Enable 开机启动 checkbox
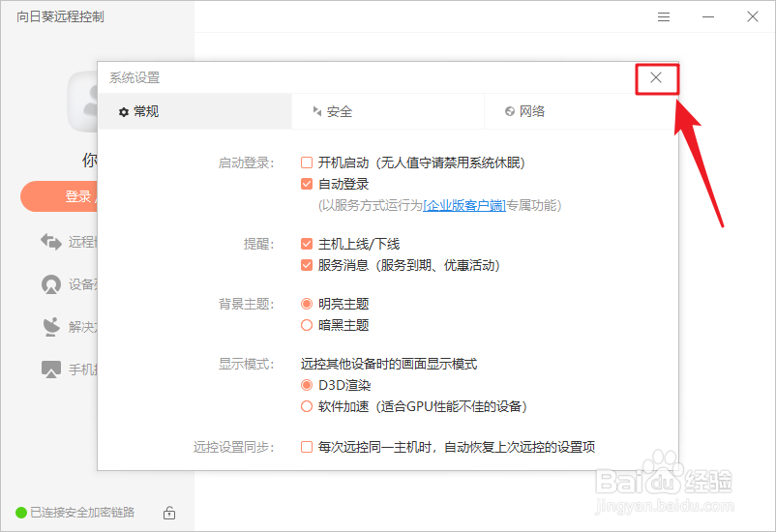This screenshot has width=776, height=532. coord(307,163)
